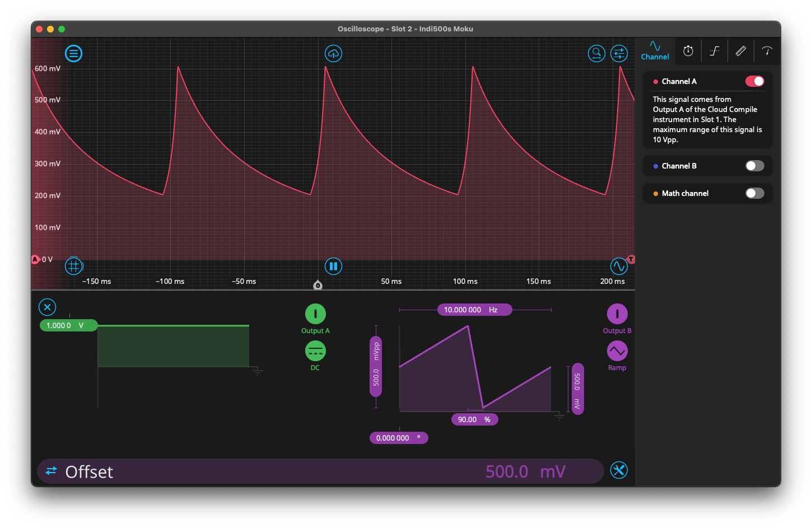
Task: Toggle the Offset parameter swap arrows
Action: (x=51, y=471)
